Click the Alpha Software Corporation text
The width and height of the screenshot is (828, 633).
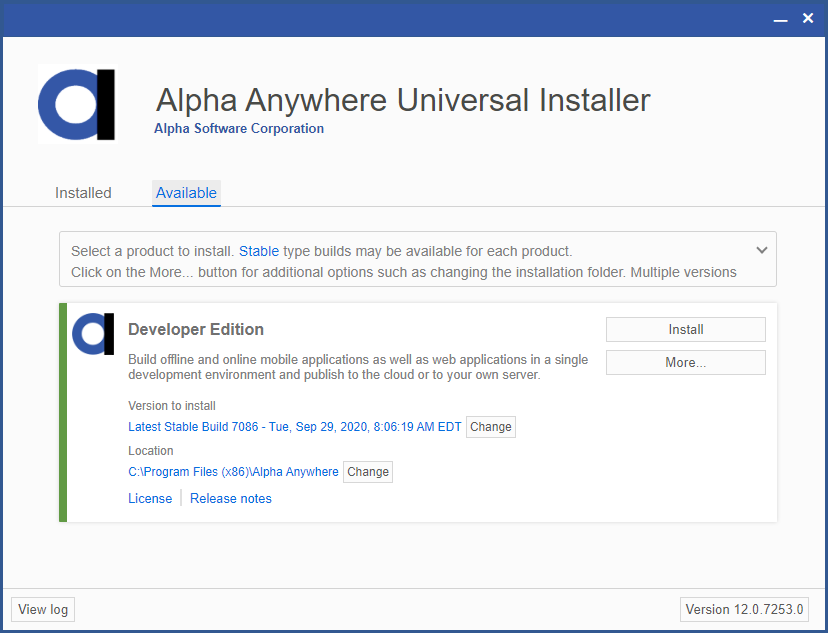[x=239, y=128]
